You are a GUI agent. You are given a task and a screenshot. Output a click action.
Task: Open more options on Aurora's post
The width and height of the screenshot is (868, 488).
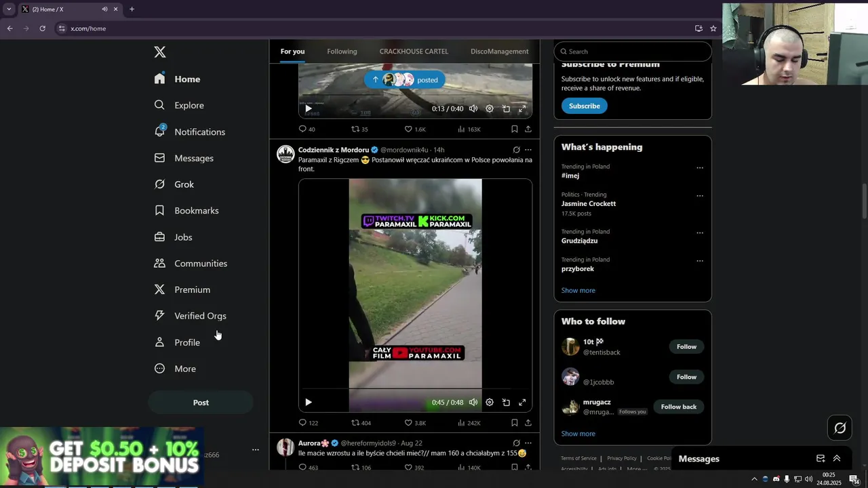[x=528, y=443]
